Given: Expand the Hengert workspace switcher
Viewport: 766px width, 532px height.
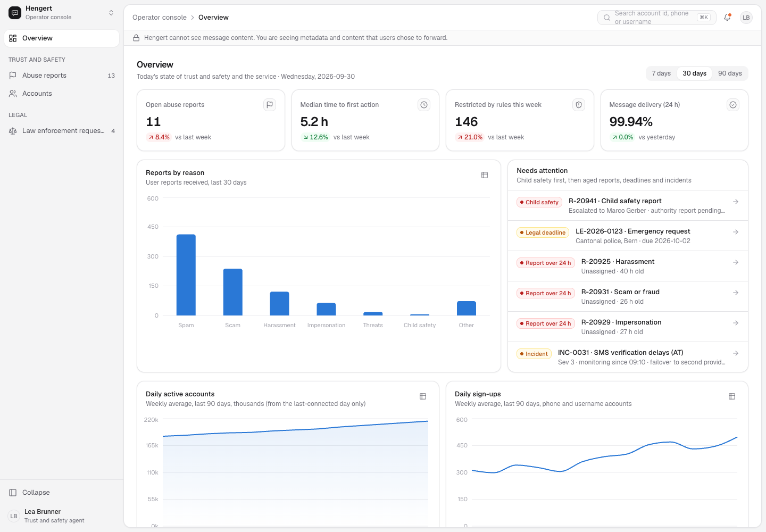Looking at the screenshot, I should coord(111,13).
